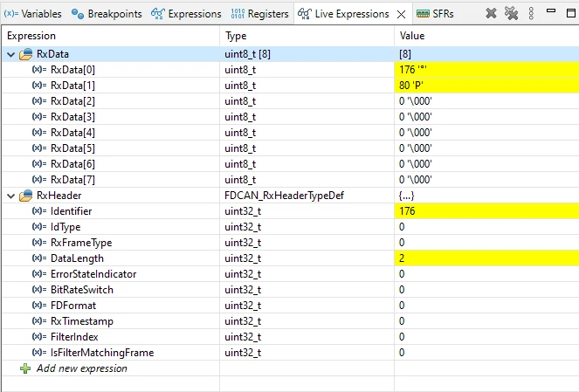Image resolution: width=579 pixels, height=392 pixels.
Task: Click the Remove Selected Expression X icon
Action: [x=491, y=14]
